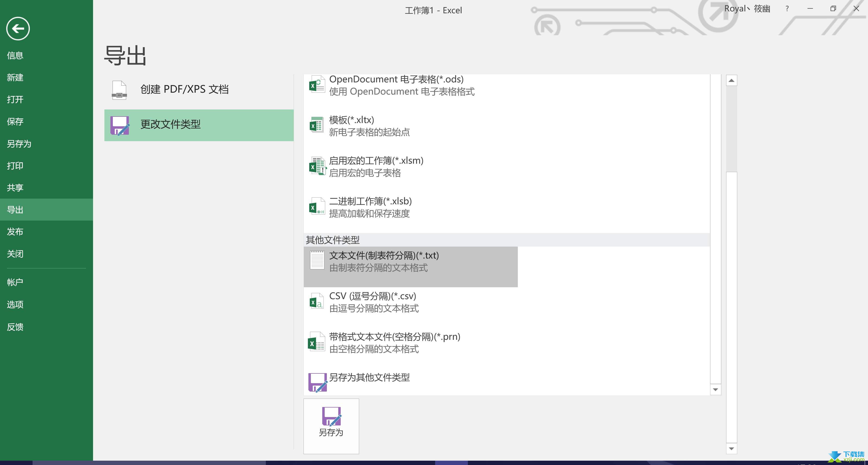
Task: Click the back arrow circle icon
Action: point(18,29)
